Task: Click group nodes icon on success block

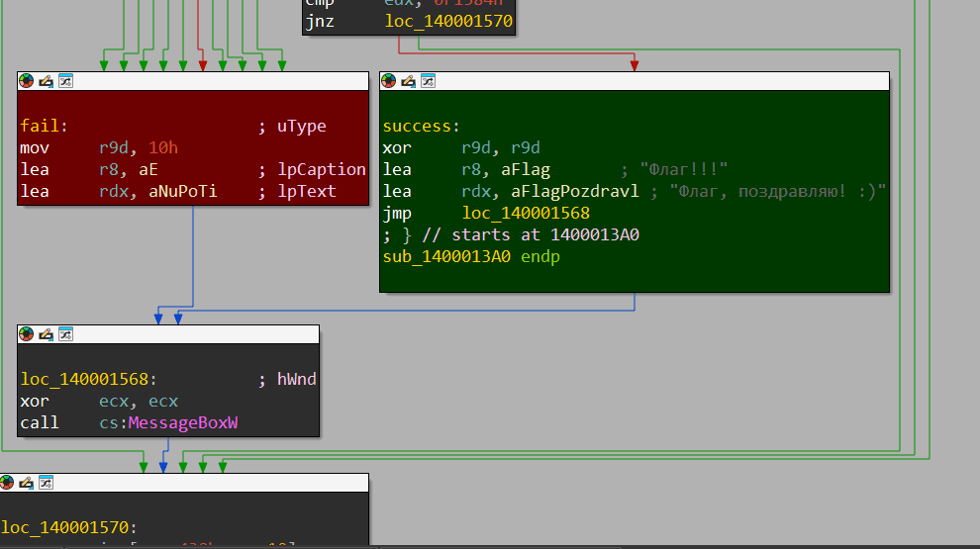Action: [427, 81]
